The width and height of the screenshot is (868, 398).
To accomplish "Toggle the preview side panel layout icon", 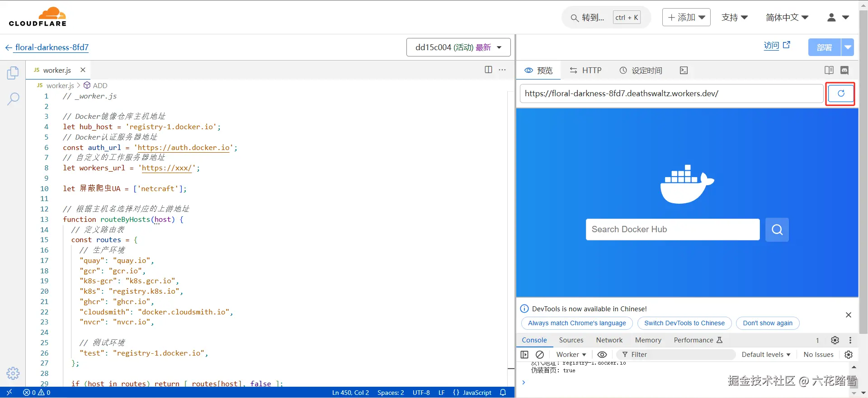I will (x=829, y=70).
